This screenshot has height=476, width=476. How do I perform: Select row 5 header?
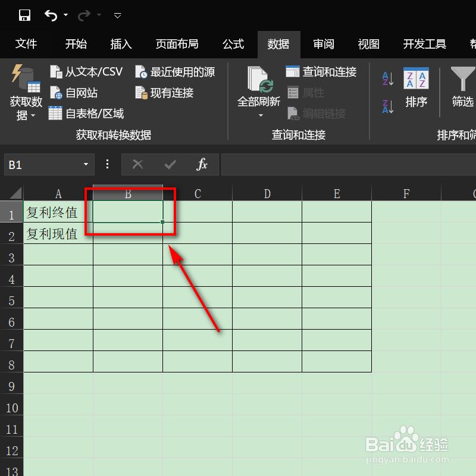[x=11, y=297]
